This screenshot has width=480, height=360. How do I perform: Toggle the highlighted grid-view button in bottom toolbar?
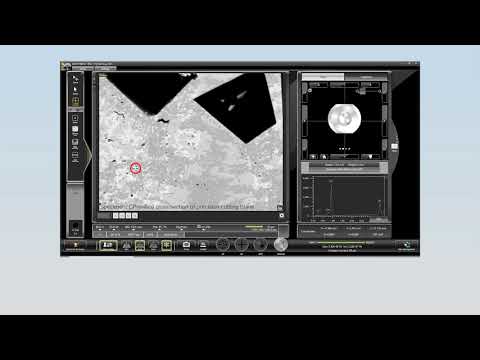coord(140,245)
